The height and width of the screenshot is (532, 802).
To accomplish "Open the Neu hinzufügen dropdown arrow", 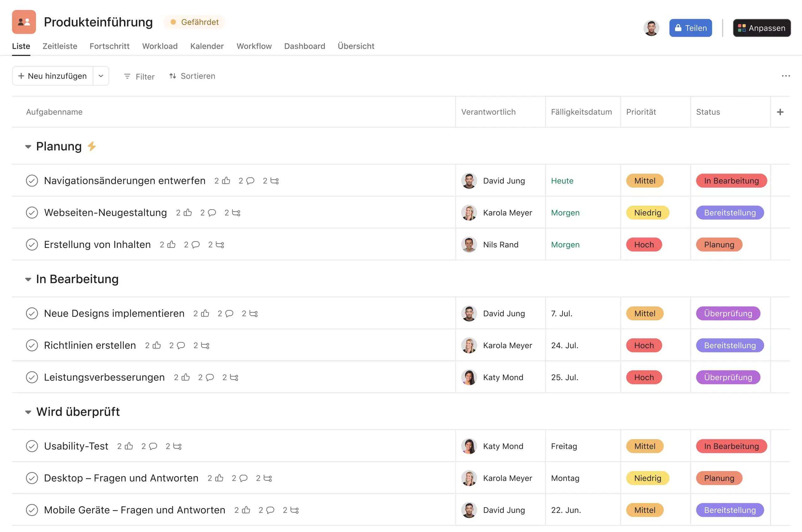I will (x=101, y=76).
